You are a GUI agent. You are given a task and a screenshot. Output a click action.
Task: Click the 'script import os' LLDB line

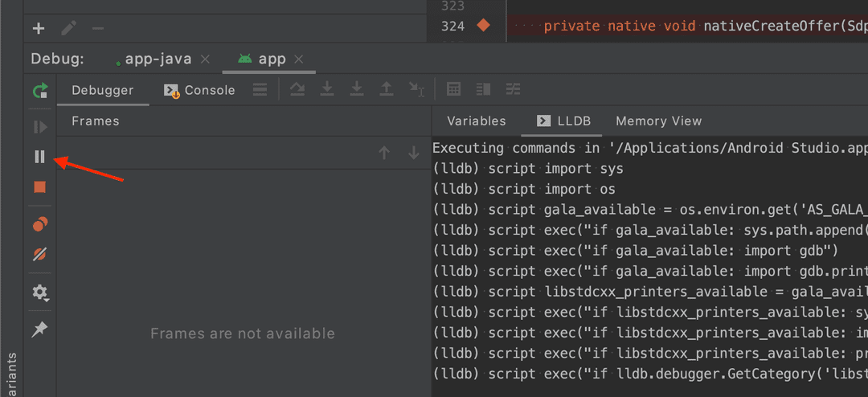point(524,189)
